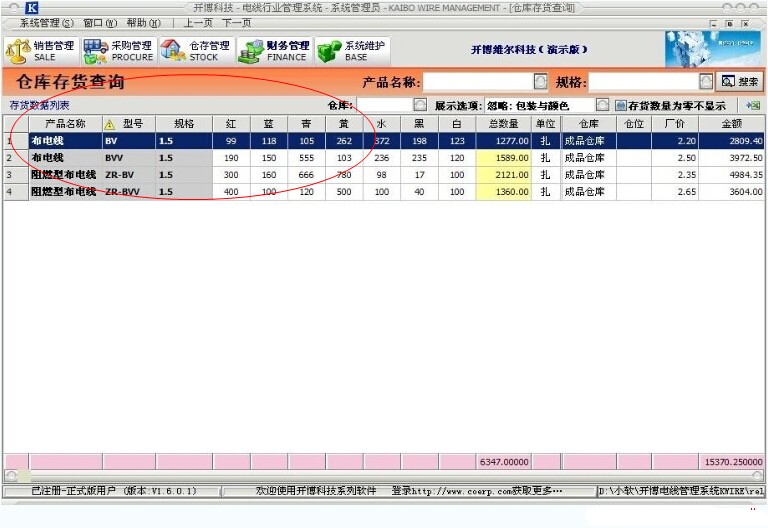Focus the 规格 input field

pyautogui.click(x=644, y=81)
